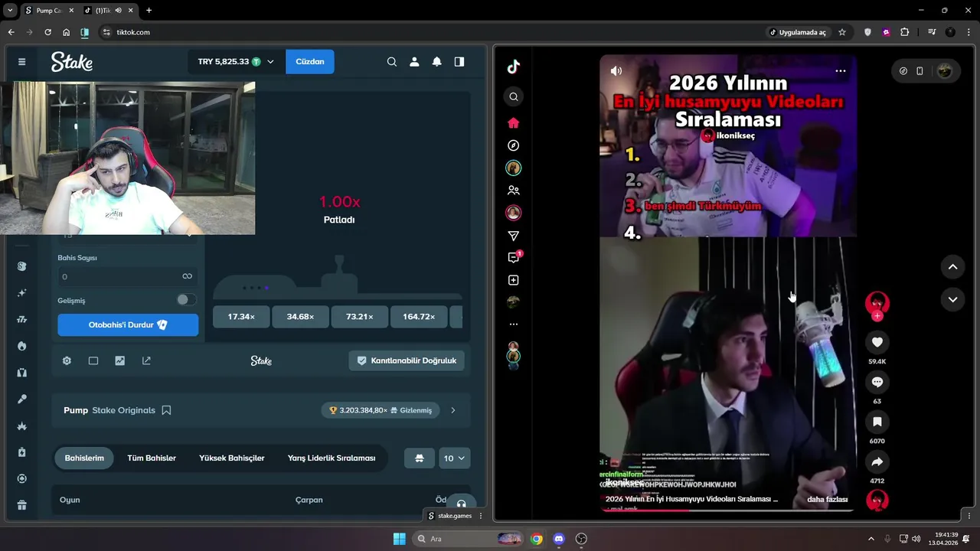This screenshot has height=551, width=980.
Task: Open TikTok inbox with notification badge
Action: tap(514, 257)
